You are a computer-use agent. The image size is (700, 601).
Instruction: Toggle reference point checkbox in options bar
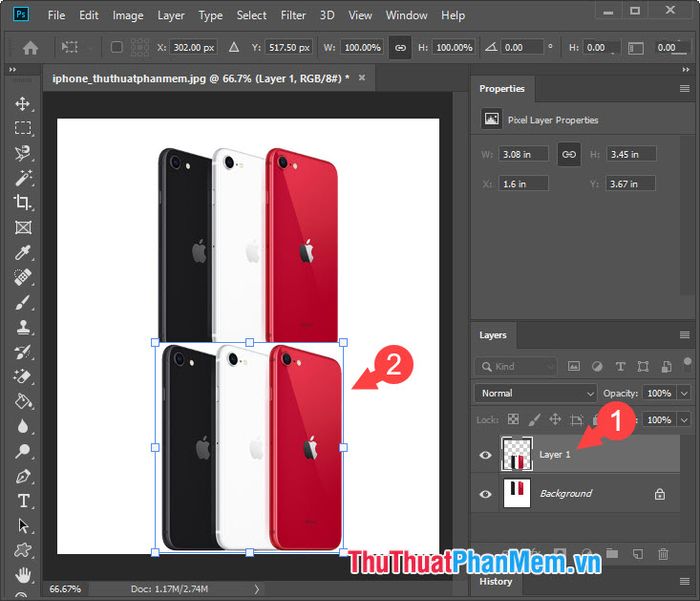(x=117, y=47)
